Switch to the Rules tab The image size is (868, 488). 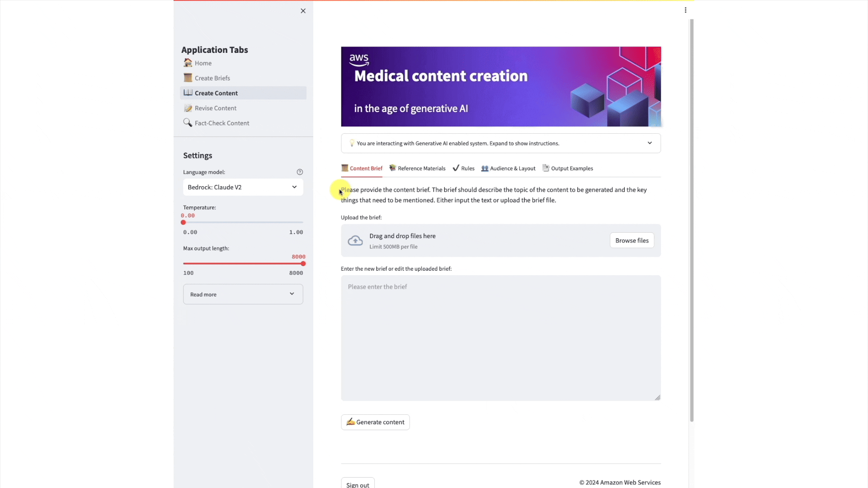(x=463, y=169)
